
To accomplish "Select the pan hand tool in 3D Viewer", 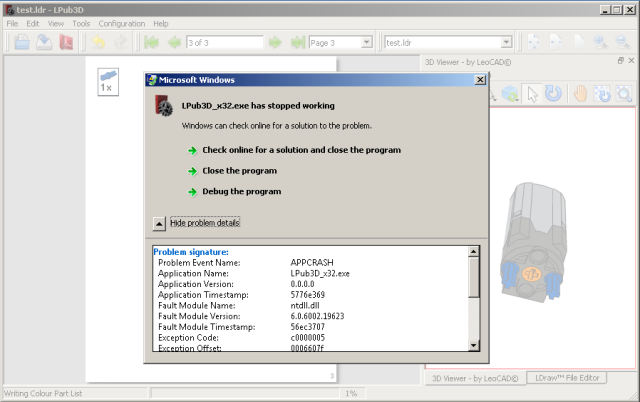I will coord(580,94).
